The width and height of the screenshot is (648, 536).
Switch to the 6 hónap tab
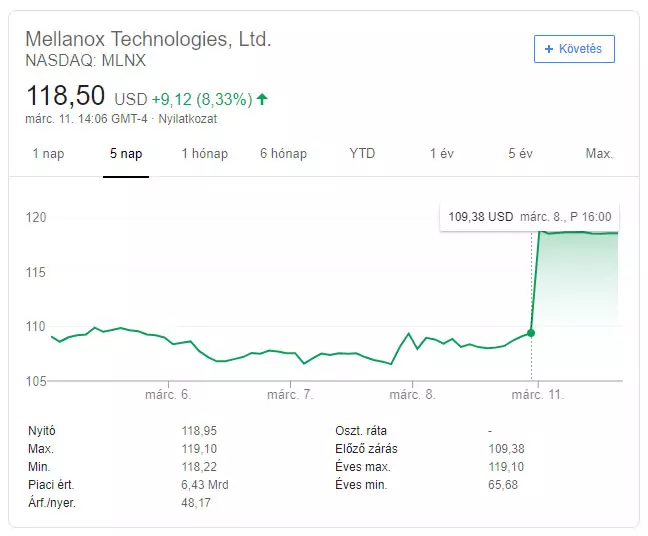(284, 154)
